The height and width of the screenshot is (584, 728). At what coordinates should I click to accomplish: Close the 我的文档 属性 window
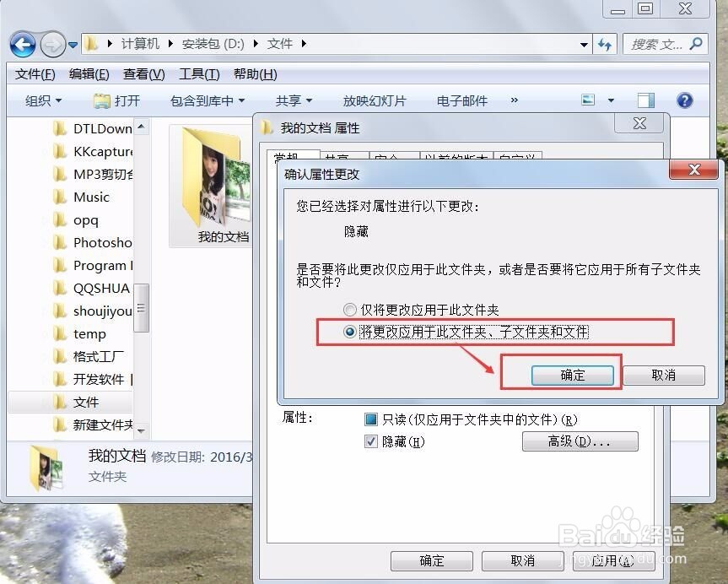(639, 123)
